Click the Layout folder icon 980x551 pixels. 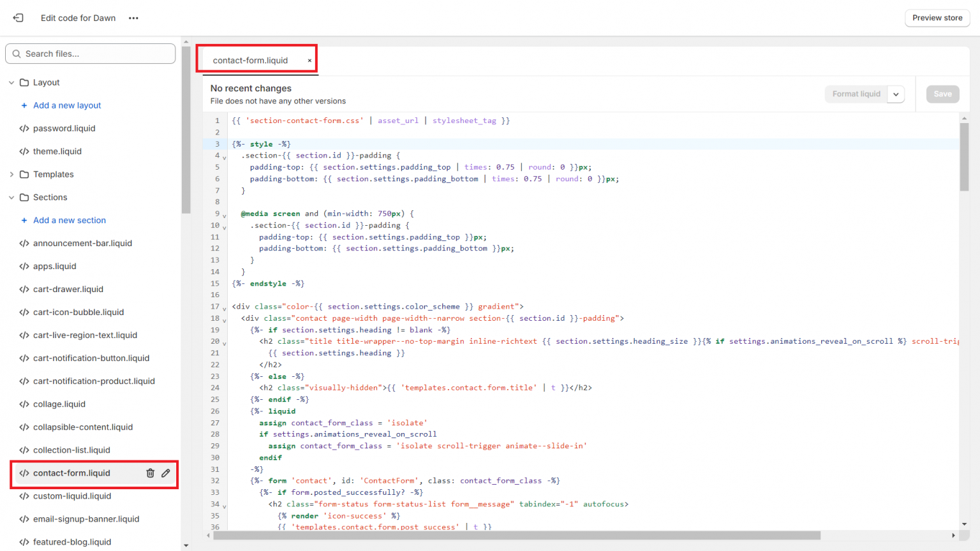tap(24, 83)
